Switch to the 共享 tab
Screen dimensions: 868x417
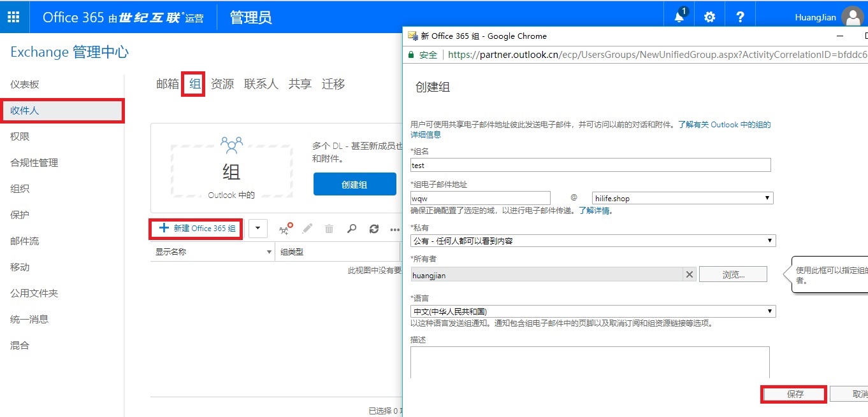pos(300,84)
